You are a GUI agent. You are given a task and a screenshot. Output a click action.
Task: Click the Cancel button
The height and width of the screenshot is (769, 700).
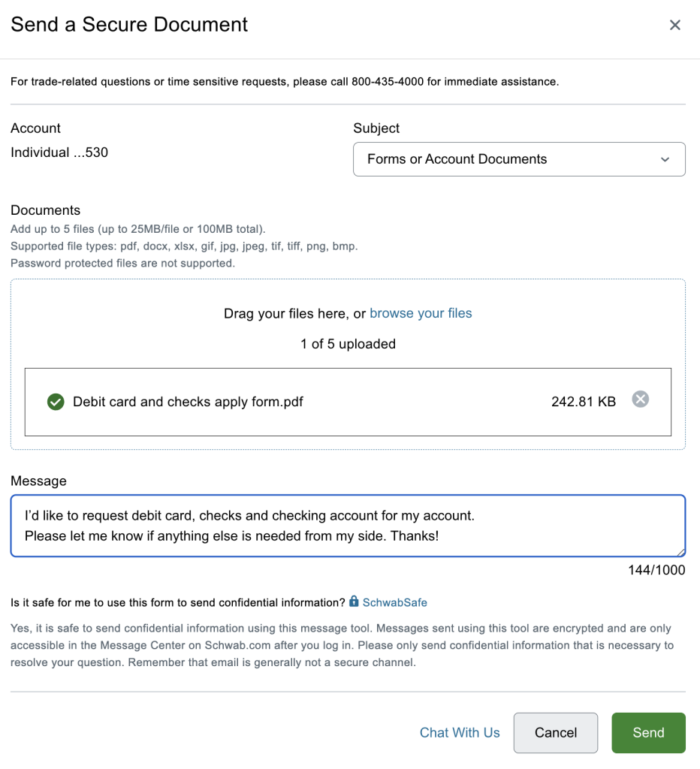pyautogui.click(x=556, y=733)
